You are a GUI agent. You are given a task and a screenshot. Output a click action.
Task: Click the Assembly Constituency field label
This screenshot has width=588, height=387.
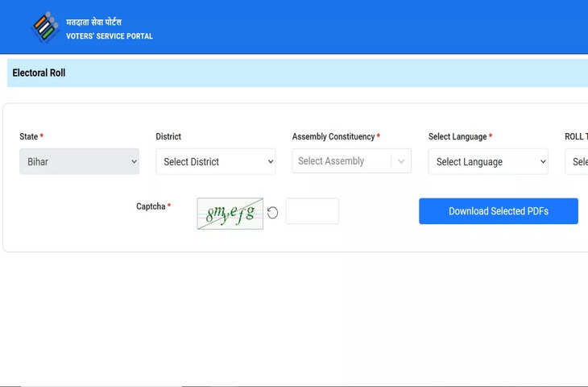coord(334,137)
